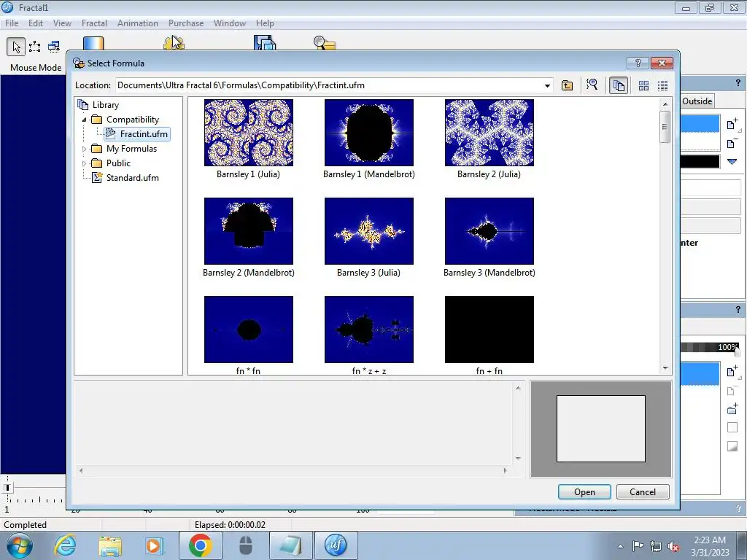Click the timeline frame slider marker
This screenshot has height=560, width=747.
7,487
